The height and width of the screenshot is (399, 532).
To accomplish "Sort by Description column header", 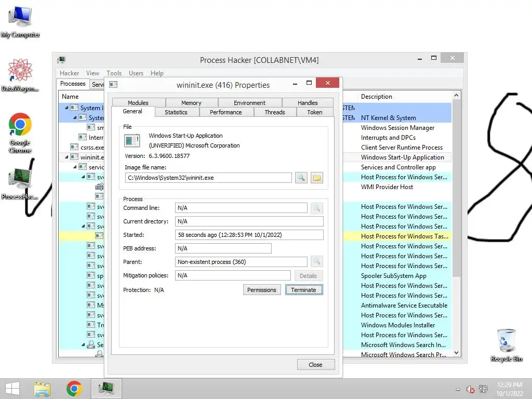I will tap(404, 97).
